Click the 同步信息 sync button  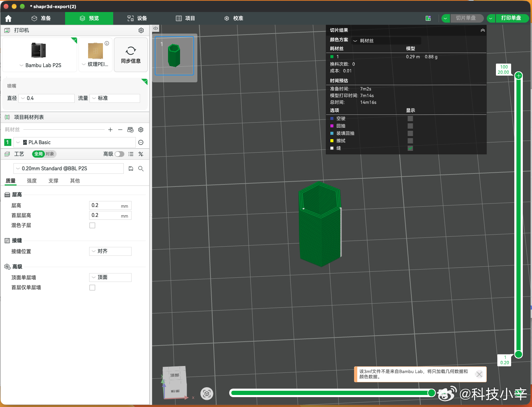(131, 55)
